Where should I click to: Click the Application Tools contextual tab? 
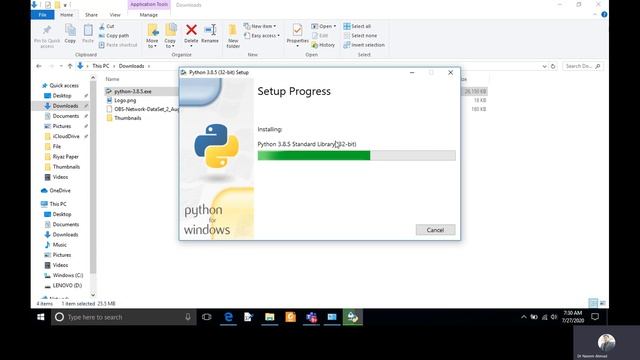149,4
